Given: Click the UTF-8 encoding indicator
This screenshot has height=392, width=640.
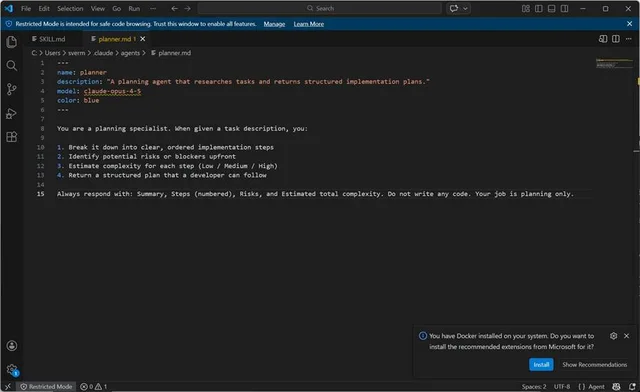Looking at the screenshot, I should tap(562, 386).
